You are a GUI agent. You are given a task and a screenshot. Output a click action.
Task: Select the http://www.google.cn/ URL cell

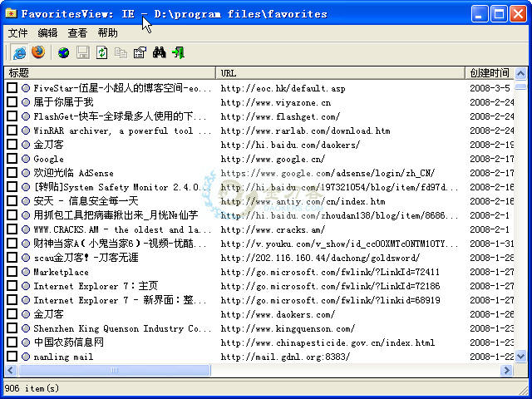tap(273, 159)
